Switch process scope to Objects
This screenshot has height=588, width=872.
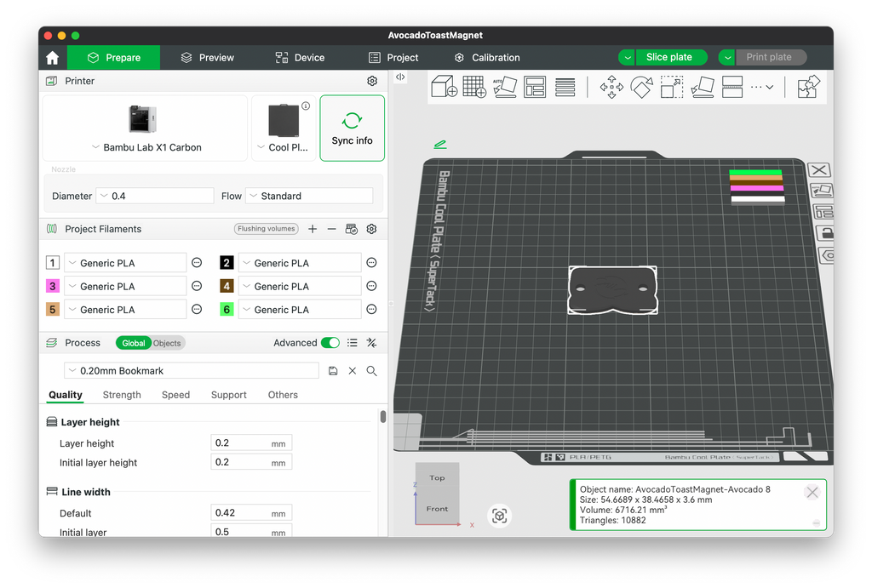pyautogui.click(x=167, y=343)
